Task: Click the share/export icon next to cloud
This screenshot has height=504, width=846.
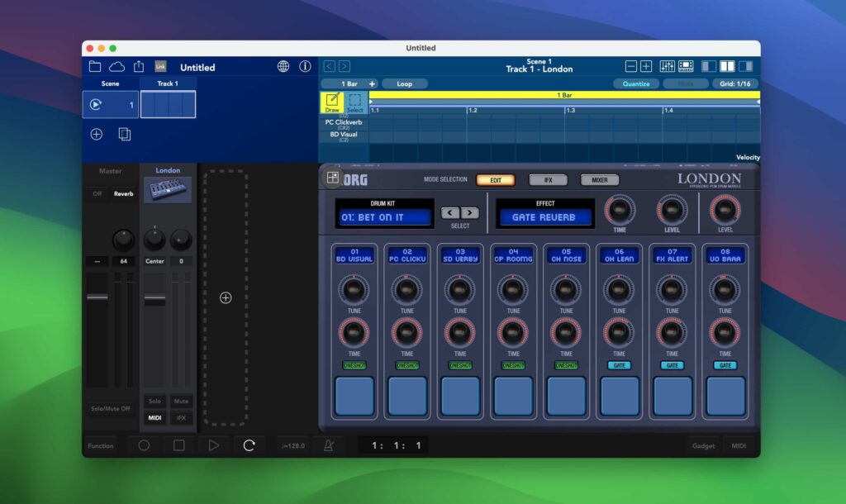Action: coord(139,66)
